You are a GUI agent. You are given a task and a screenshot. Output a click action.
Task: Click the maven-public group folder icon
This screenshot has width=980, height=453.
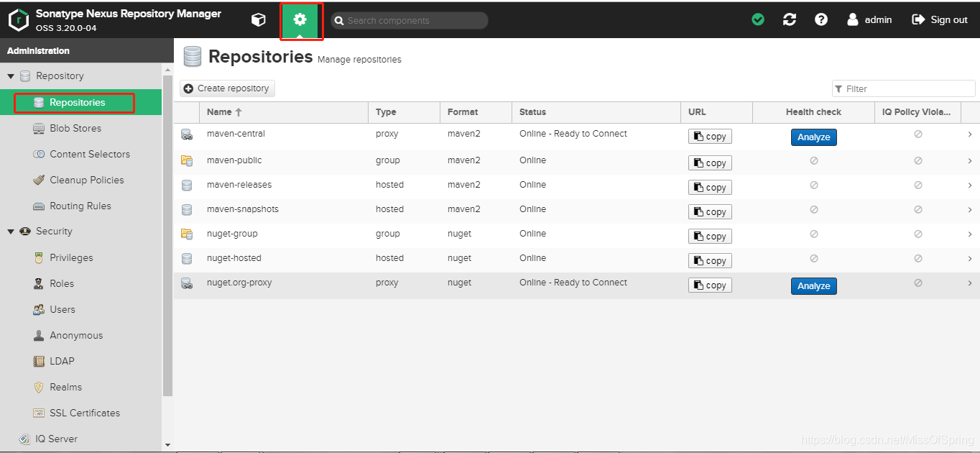coord(187,161)
